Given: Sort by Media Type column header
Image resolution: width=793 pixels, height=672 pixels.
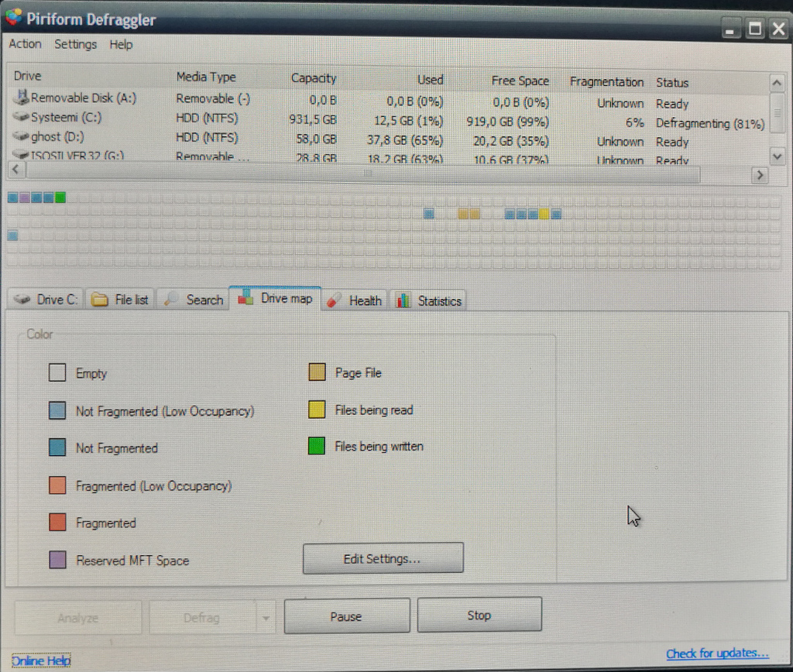Looking at the screenshot, I should pos(206,77).
